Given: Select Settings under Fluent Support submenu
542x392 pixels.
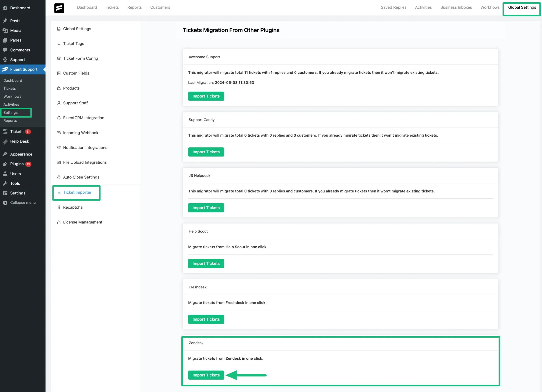Looking at the screenshot, I should point(11,113).
